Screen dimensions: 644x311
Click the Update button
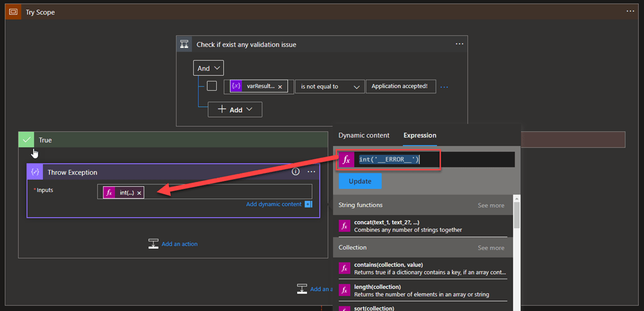pos(360,181)
